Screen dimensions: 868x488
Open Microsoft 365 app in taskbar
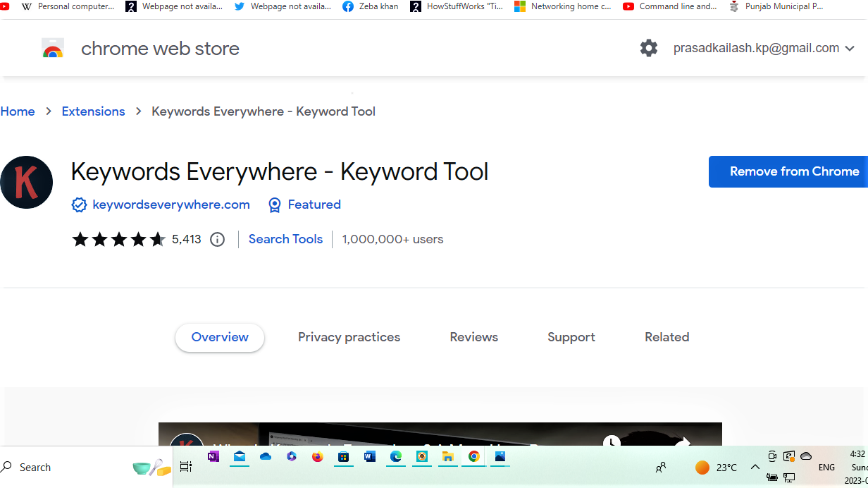click(x=292, y=457)
